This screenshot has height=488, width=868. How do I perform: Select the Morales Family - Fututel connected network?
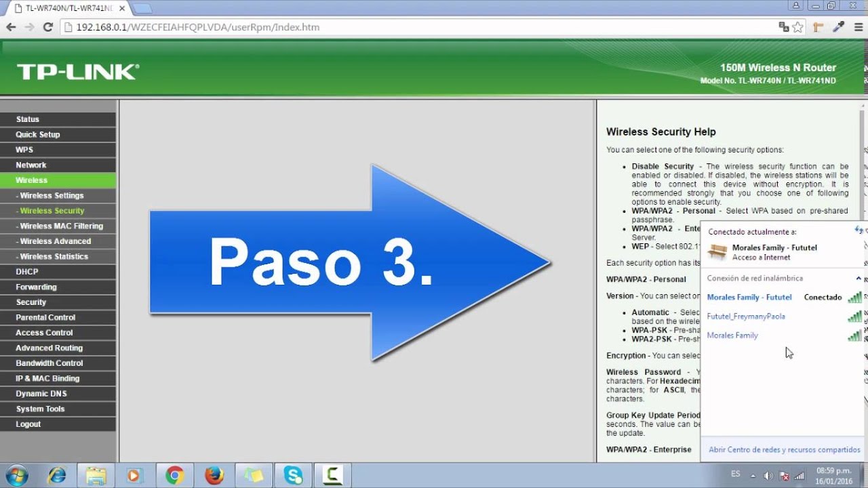pyautogui.click(x=784, y=298)
